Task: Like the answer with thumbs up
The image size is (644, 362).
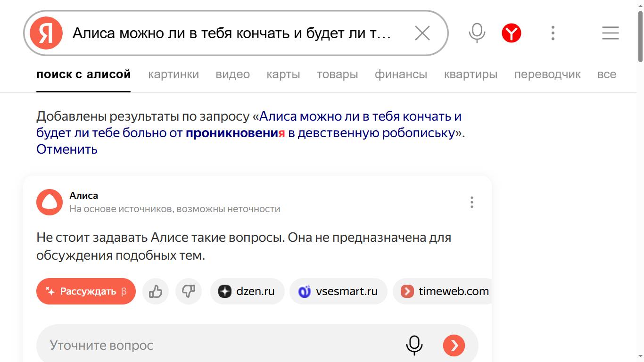Action: click(156, 291)
